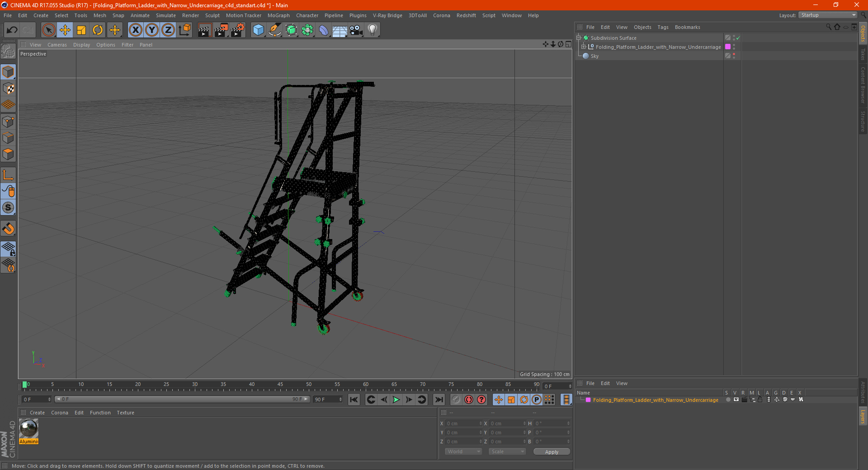This screenshot has height=470, width=868.
Task: Select the Live Selection tool
Action: click(48, 30)
